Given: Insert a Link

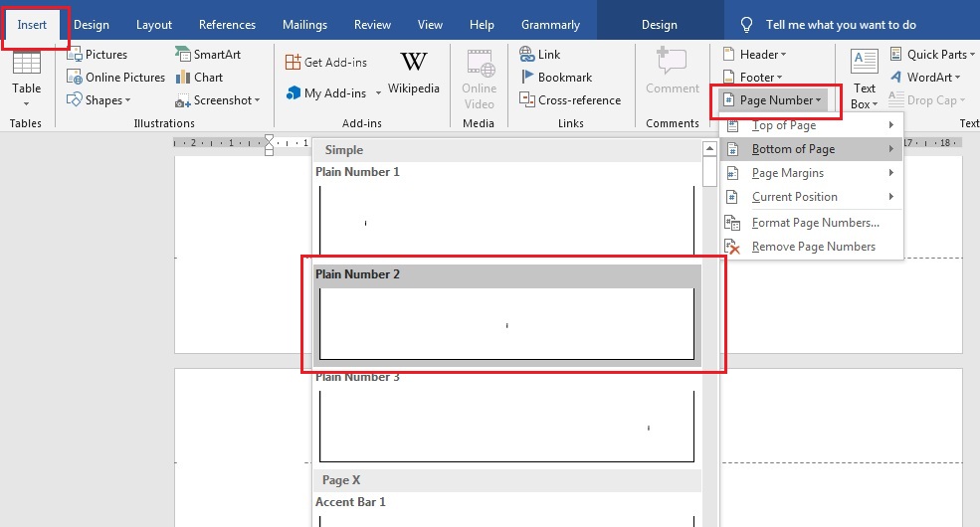Looking at the screenshot, I should (540, 55).
